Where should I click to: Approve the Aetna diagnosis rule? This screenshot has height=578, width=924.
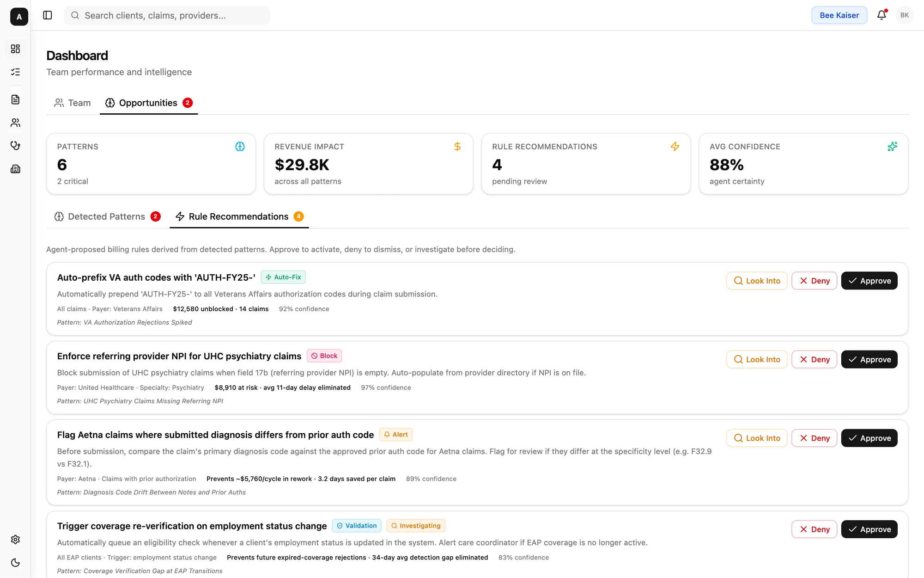coord(869,438)
